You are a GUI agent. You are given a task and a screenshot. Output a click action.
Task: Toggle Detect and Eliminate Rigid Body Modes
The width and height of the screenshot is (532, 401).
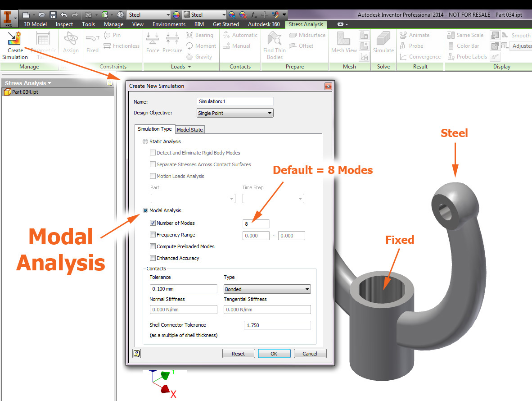coord(153,153)
